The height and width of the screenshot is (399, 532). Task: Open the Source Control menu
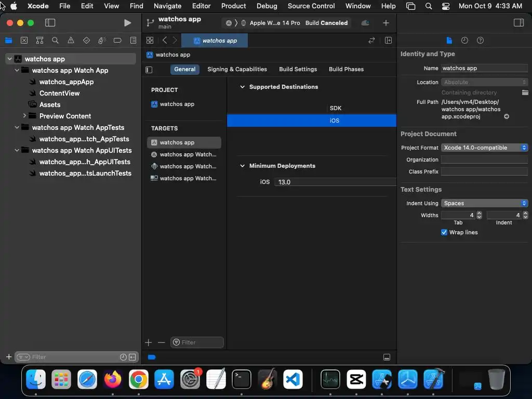[x=311, y=6]
